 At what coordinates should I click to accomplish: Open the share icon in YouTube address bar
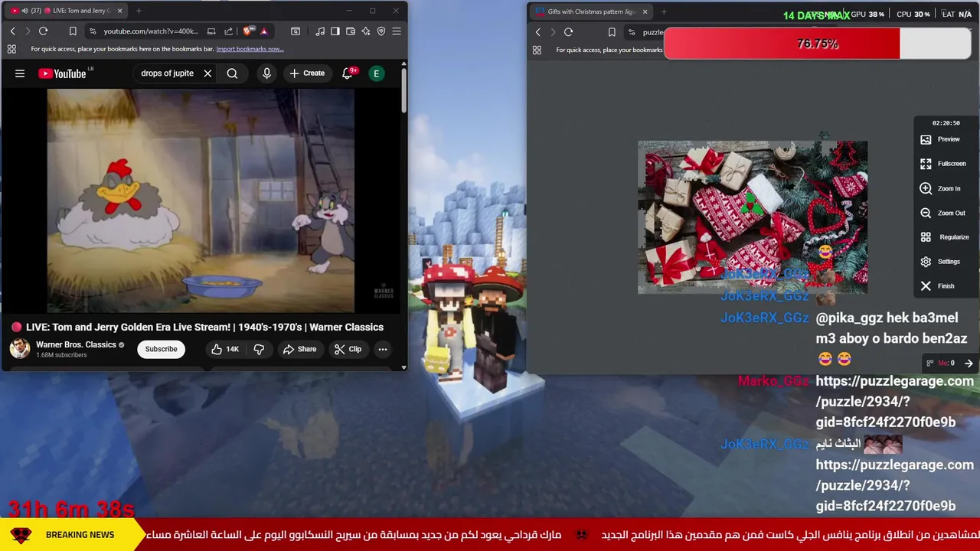click(x=228, y=31)
